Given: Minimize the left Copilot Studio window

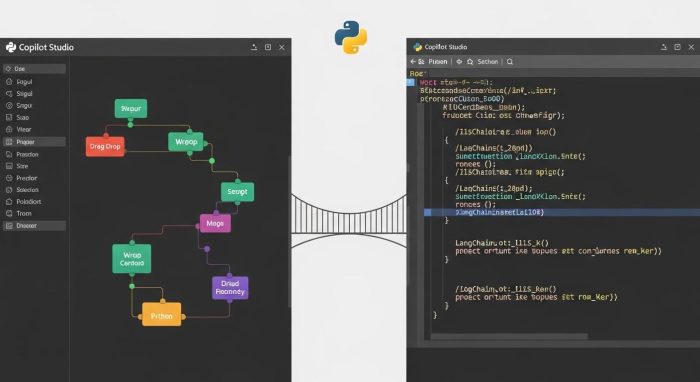Looking at the screenshot, I should click(254, 47).
